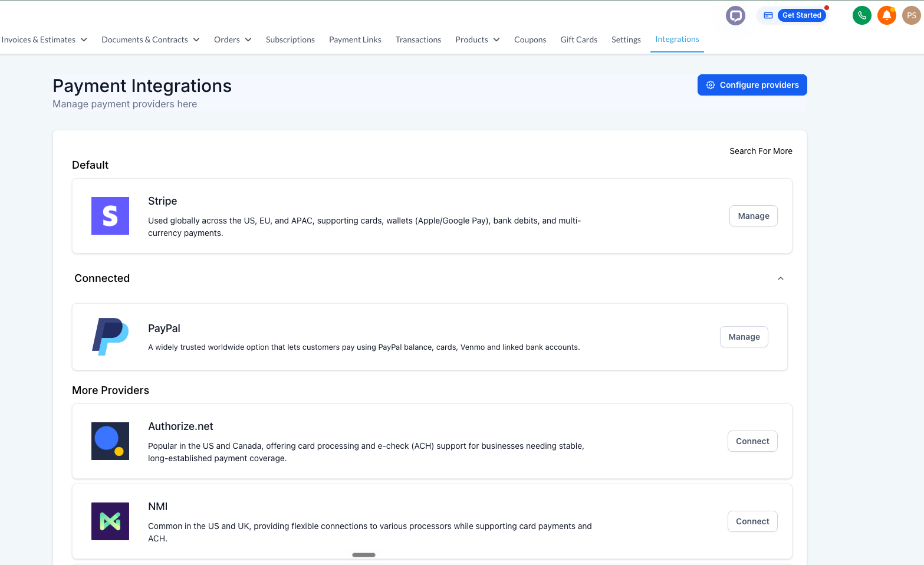The image size is (924, 565).
Task: Click the PayPal logo icon
Action: (x=110, y=337)
